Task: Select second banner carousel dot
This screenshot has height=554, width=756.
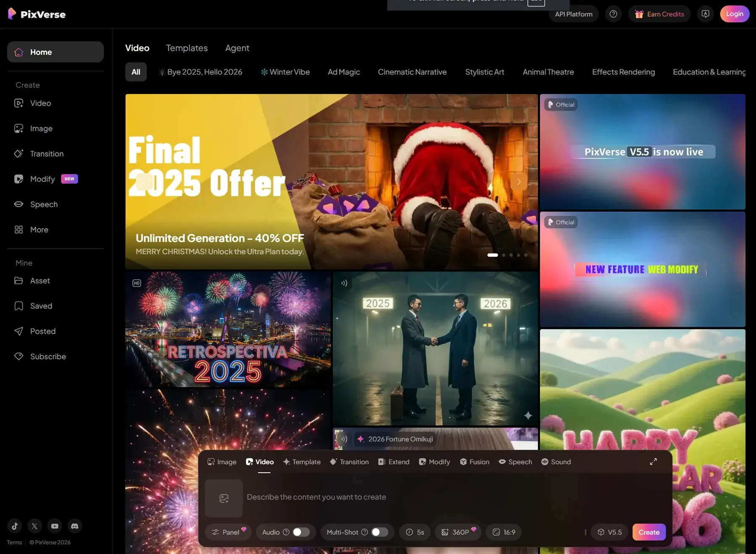Action: pos(504,255)
